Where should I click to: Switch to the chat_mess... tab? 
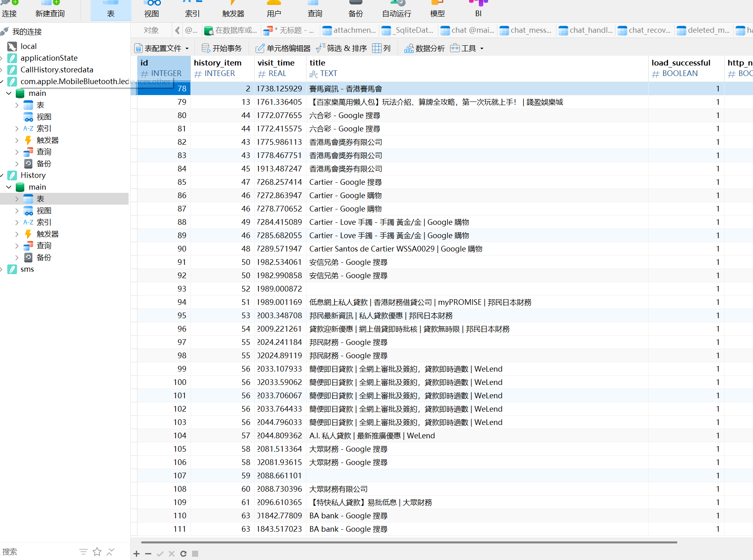tap(526, 30)
